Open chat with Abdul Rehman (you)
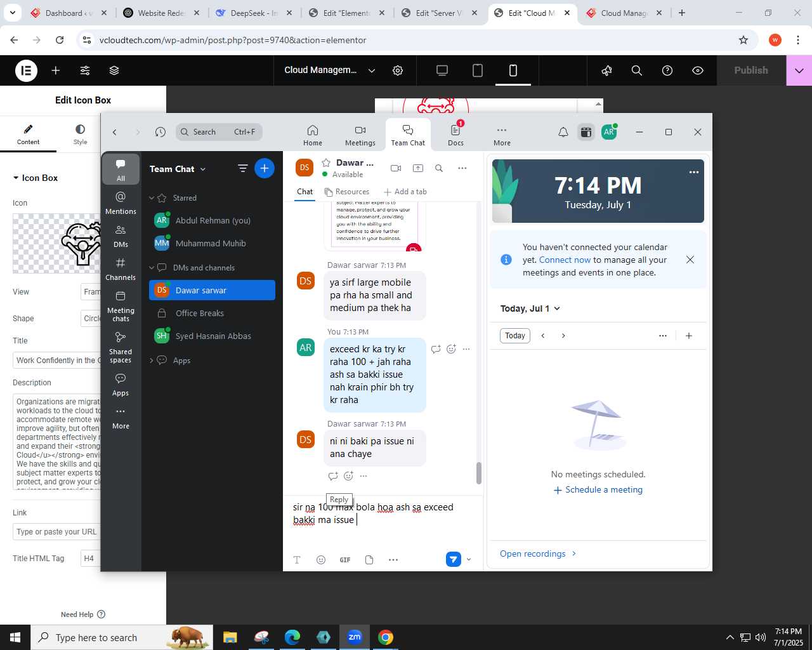 pyautogui.click(x=212, y=220)
